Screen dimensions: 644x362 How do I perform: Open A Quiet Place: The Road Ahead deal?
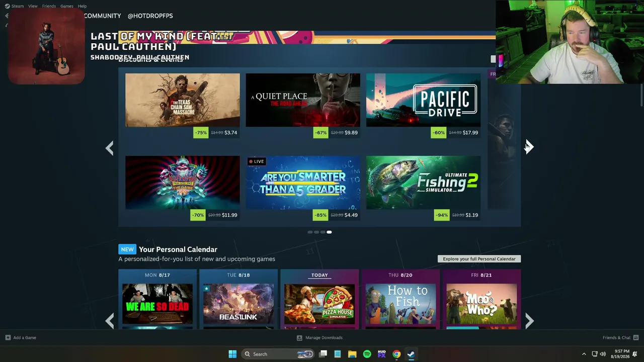(303, 100)
